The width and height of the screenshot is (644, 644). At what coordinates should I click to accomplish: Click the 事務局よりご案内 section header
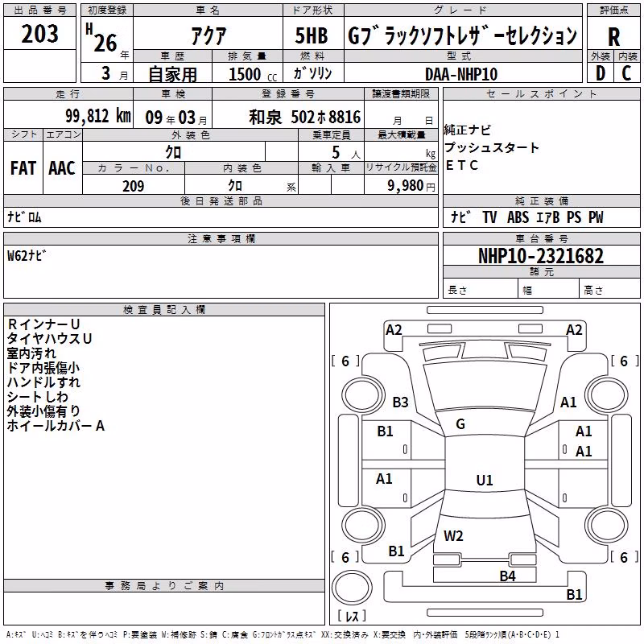[164, 586]
